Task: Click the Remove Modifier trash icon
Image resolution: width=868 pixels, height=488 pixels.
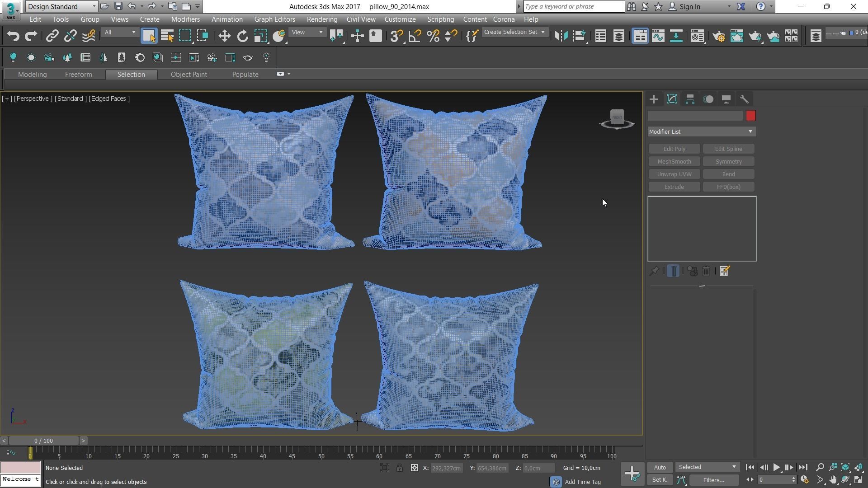Action: [x=706, y=271]
